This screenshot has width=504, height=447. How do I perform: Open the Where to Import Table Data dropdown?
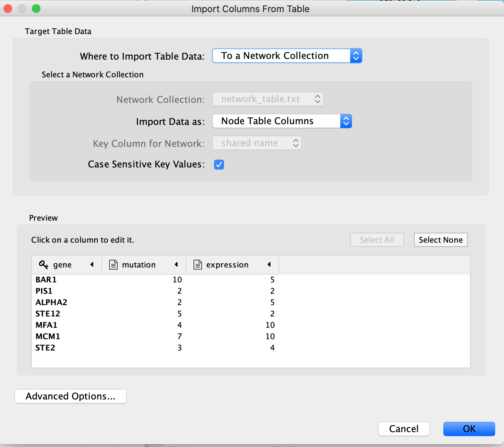287,56
